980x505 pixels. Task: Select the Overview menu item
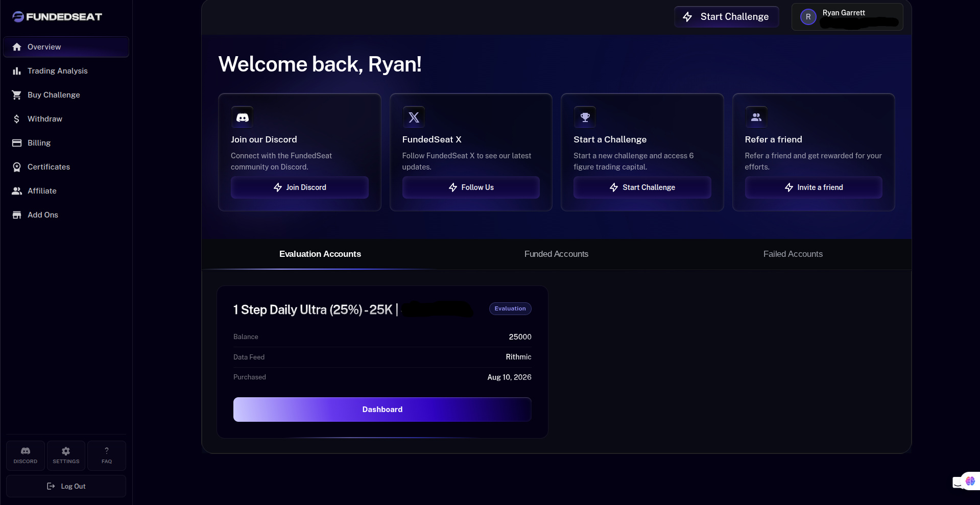66,47
